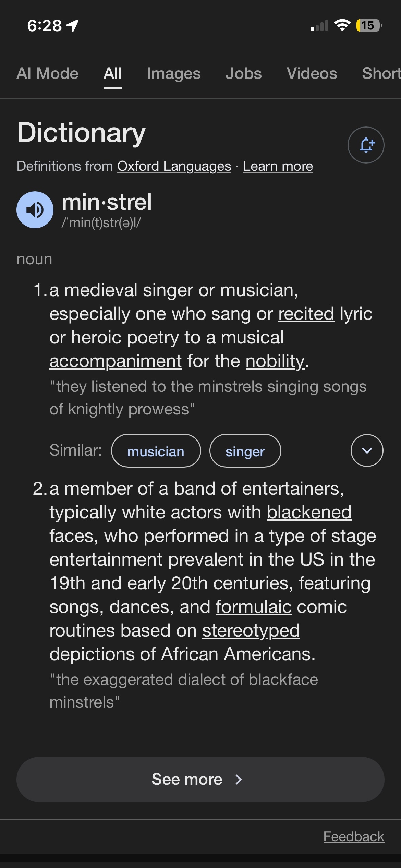Select the Videos tab
Viewport: 401px width, 868px height.
pyautogui.click(x=312, y=73)
